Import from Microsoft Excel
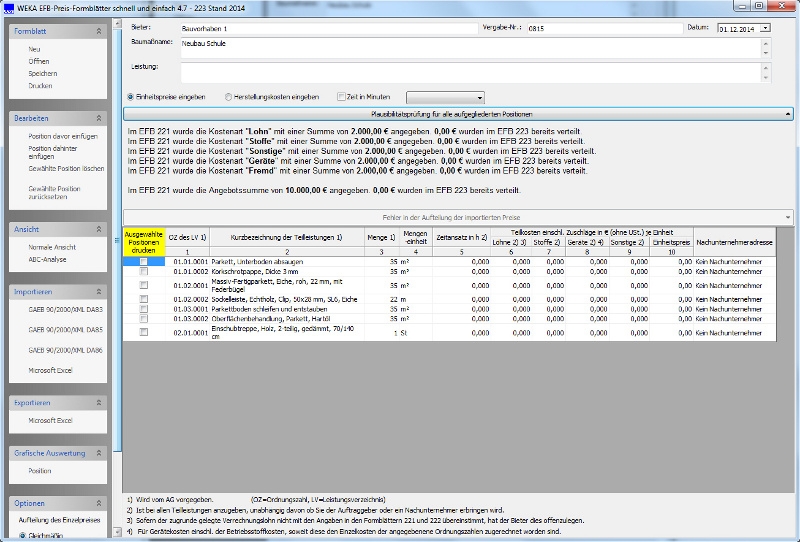 (50, 371)
